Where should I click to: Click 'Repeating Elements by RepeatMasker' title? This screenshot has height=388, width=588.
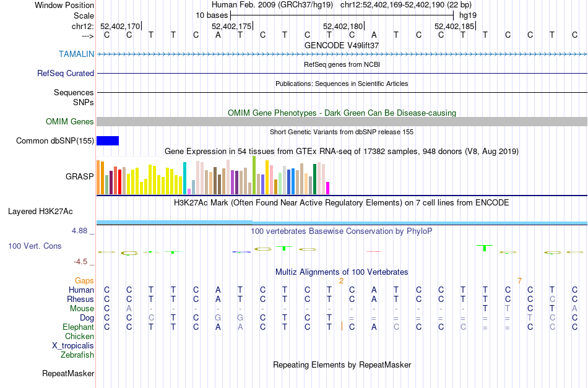(x=342, y=364)
